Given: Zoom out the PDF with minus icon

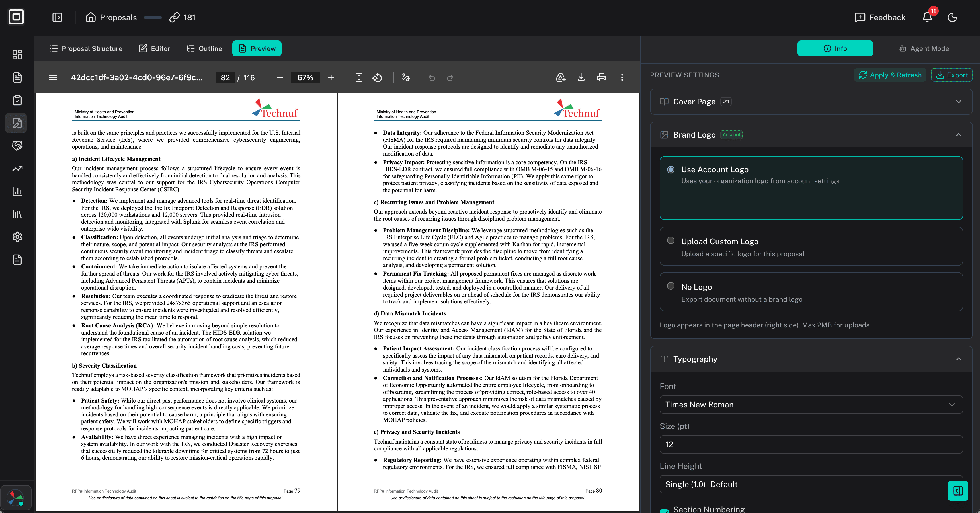Looking at the screenshot, I should tap(280, 78).
